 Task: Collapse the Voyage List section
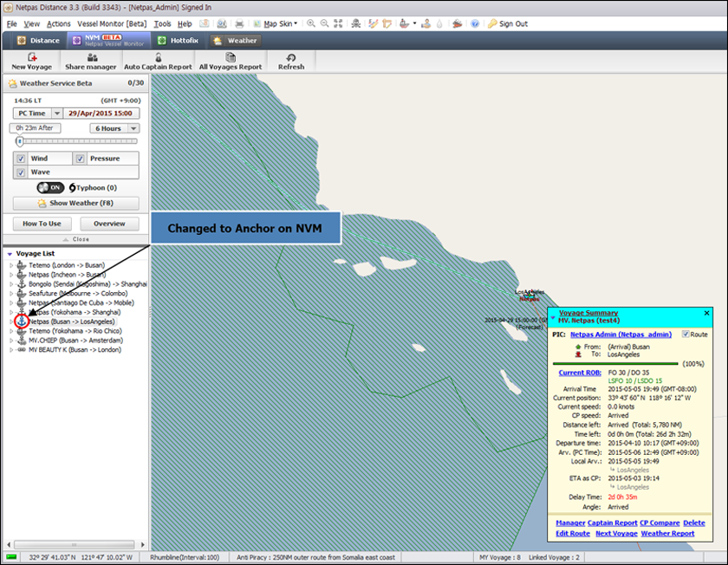10,254
